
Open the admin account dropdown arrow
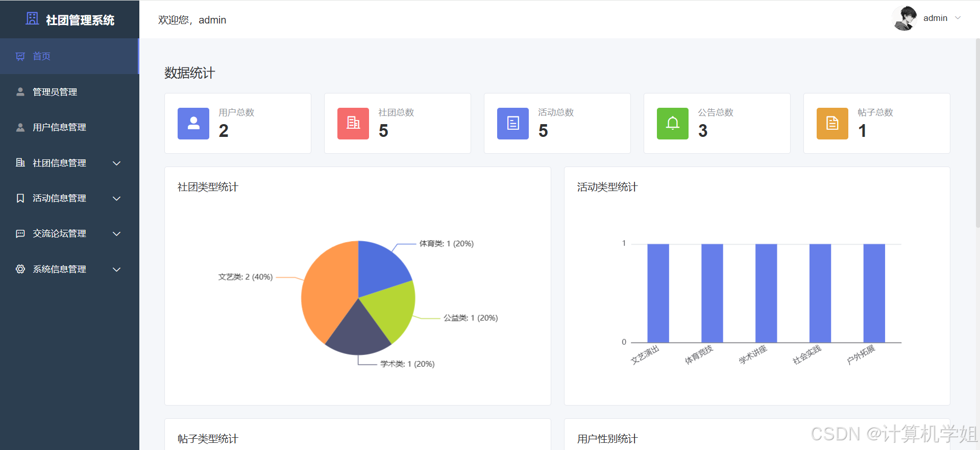(x=958, y=18)
